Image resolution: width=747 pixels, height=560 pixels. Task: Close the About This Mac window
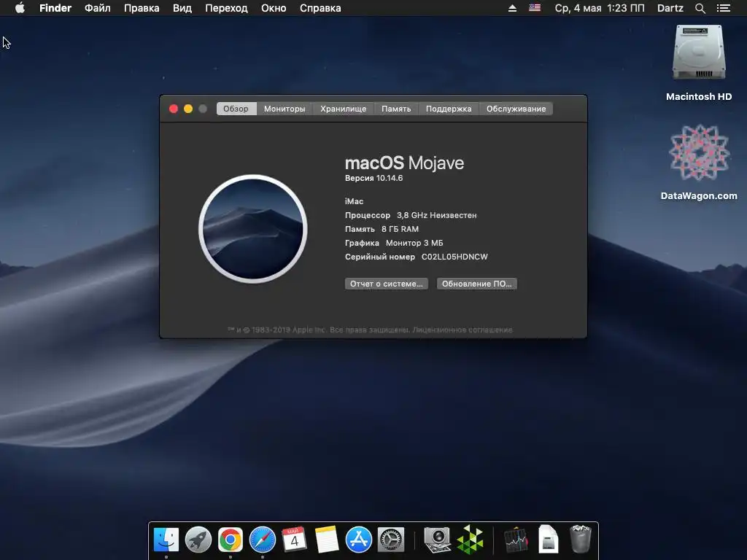174,109
